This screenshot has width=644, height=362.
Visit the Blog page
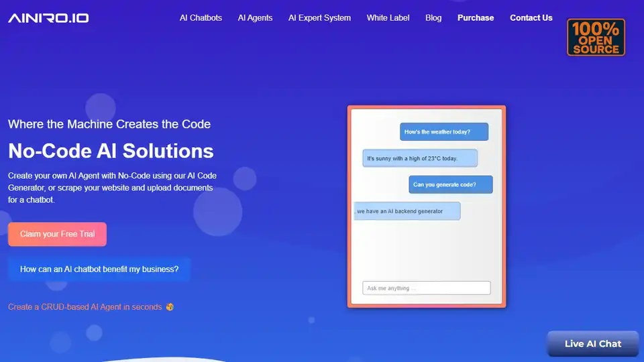click(x=433, y=18)
